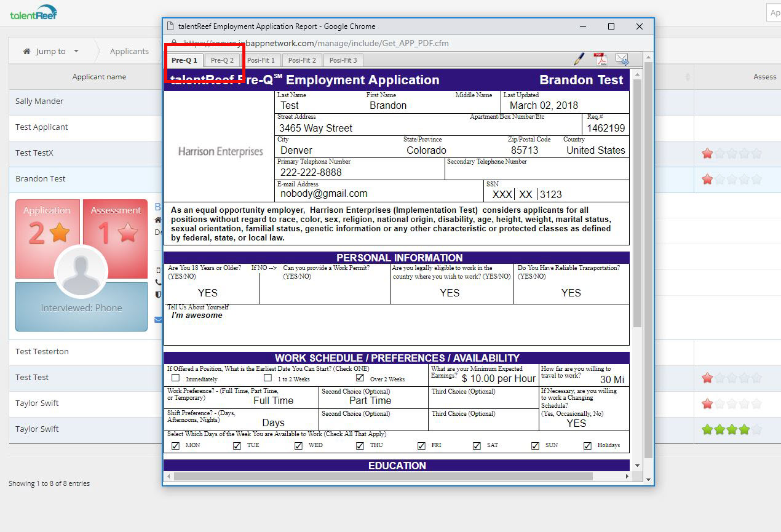Select the Posi-Fit 3 tab
Viewport: 781px width, 532px height.
tap(343, 60)
